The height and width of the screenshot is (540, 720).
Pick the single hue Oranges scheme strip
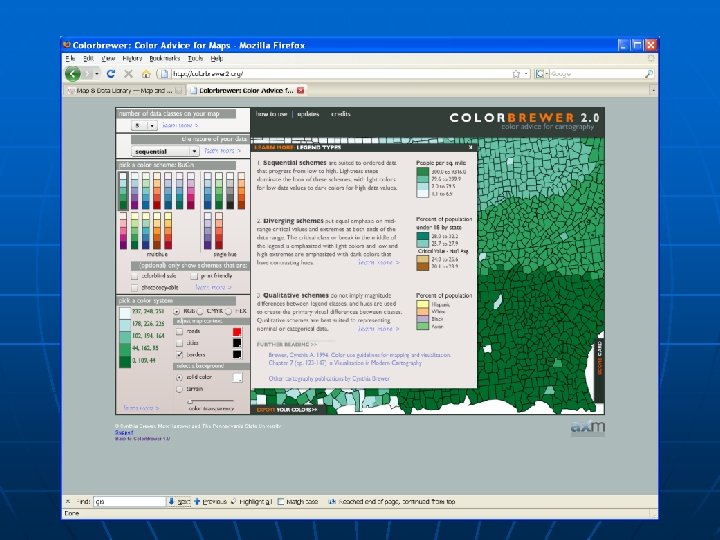click(241, 191)
